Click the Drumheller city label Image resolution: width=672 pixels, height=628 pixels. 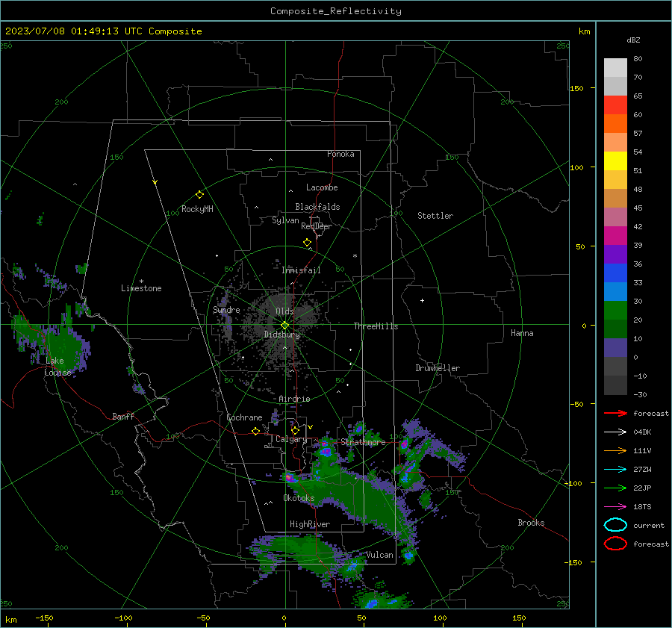[438, 368]
